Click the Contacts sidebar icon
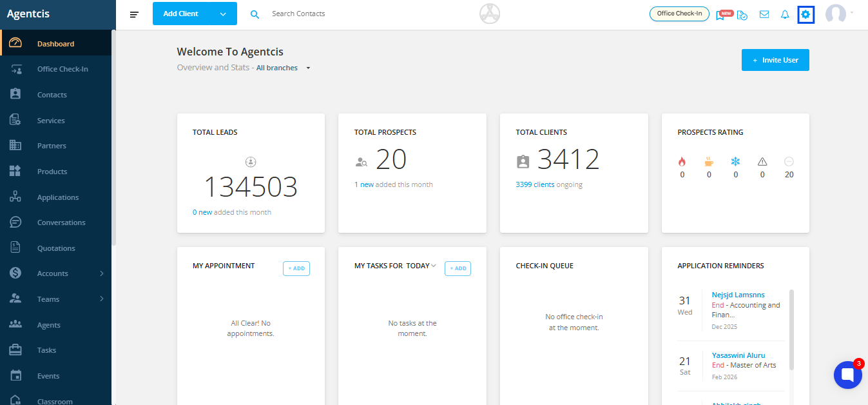Image resolution: width=868 pixels, height=405 pixels. tap(16, 94)
